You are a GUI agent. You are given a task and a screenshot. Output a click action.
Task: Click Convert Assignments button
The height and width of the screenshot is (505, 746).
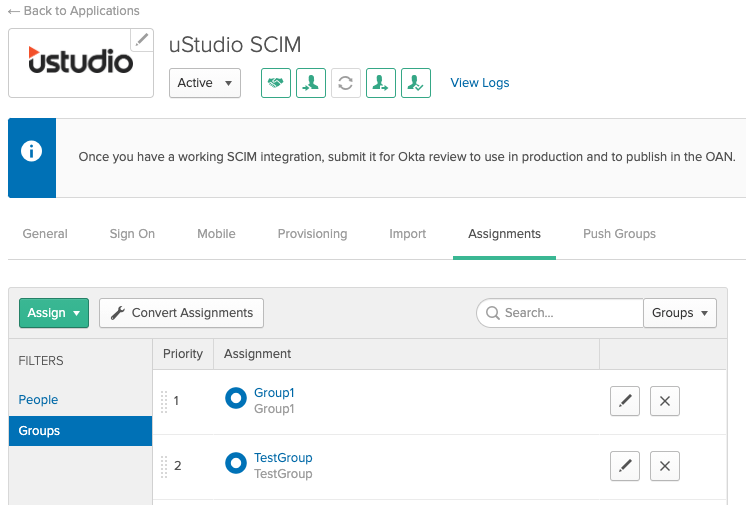click(x=181, y=313)
